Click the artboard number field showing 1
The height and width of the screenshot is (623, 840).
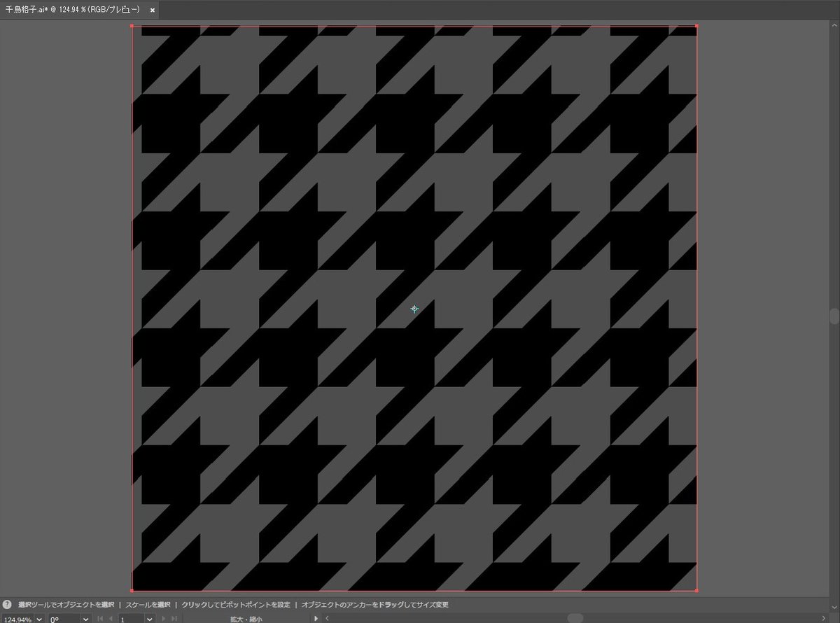(x=131, y=619)
